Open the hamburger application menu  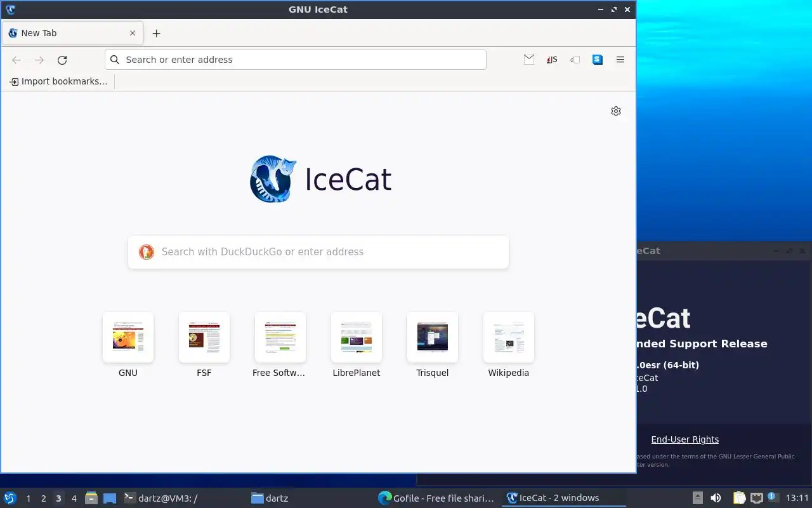pos(620,60)
